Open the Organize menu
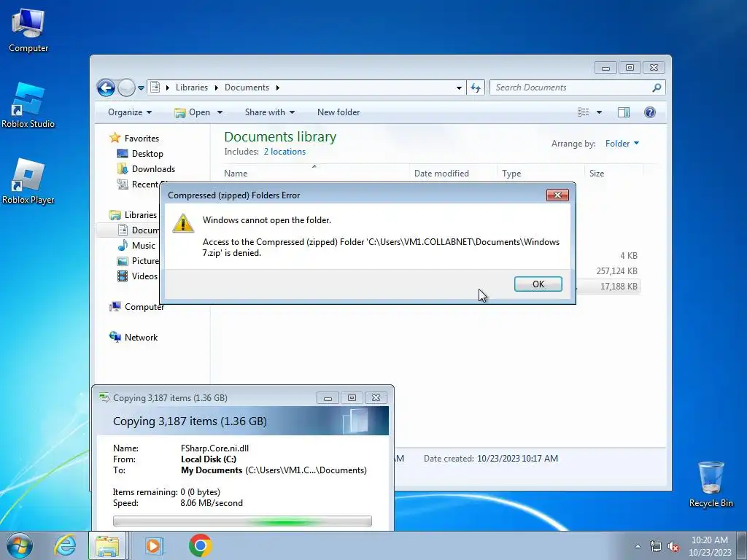 130,112
